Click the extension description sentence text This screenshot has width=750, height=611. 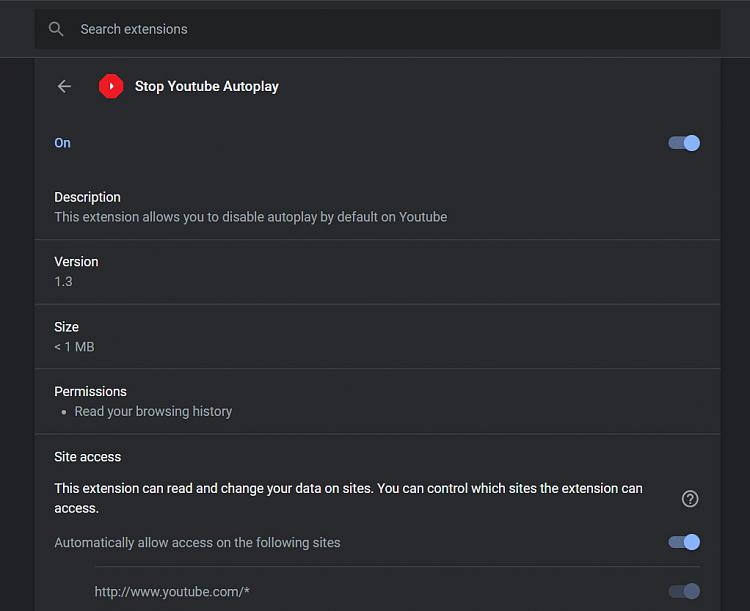pos(251,217)
